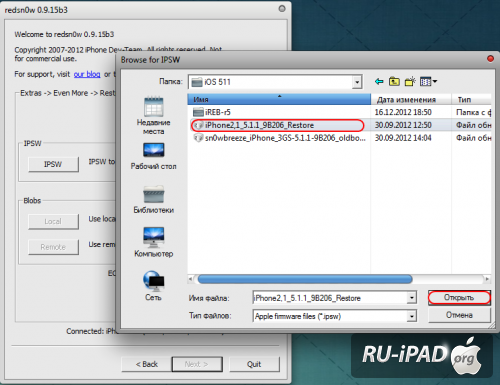Click the green back arrow icon
This screenshot has width=500, height=385.
pyautogui.click(x=379, y=81)
